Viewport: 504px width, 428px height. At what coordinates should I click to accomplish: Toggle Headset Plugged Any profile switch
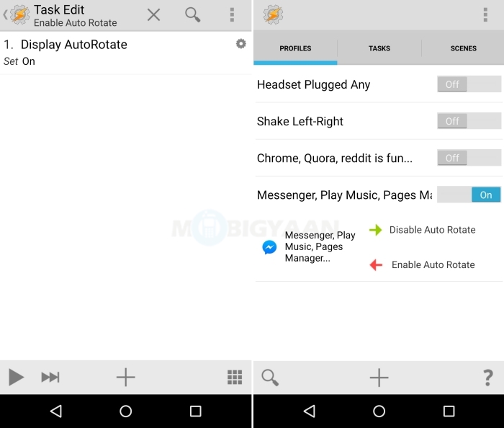(x=469, y=84)
